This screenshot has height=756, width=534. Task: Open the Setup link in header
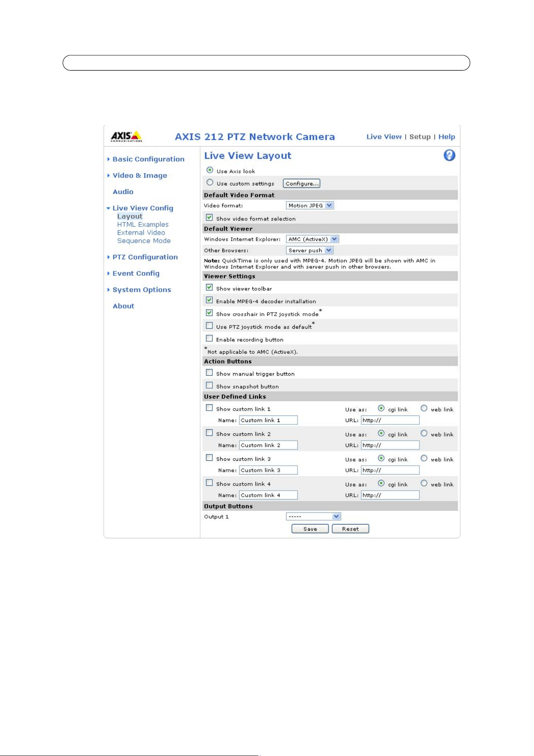click(x=420, y=137)
